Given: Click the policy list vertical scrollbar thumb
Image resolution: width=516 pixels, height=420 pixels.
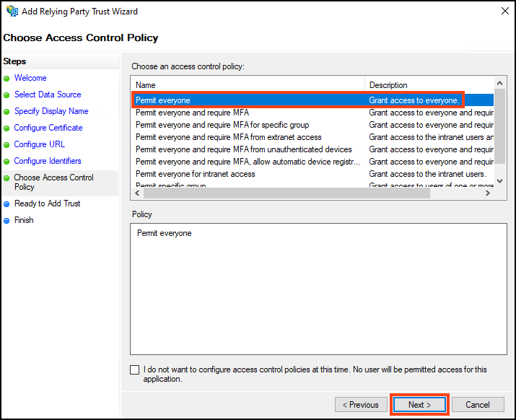Looking at the screenshot, I should pos(499,126).
